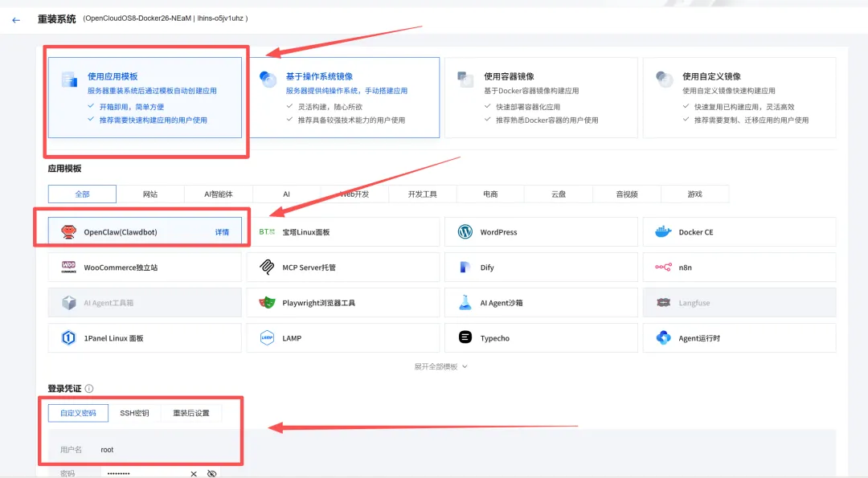Select the 使用容器镜像 option card
This screenshot has height=478, width=868.
click(x=541, y=97)
